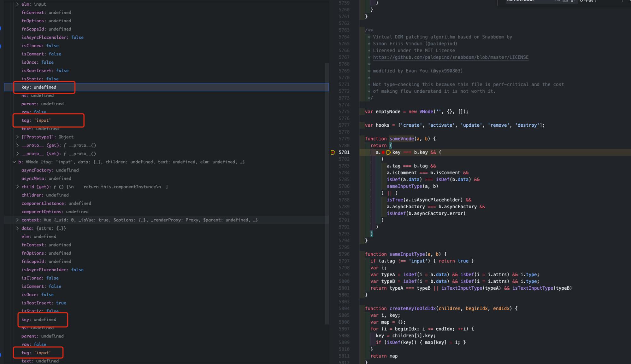Click the isTextInputType(typeA) call
Viewport: 631px width, 364px height.
[471, 288]
